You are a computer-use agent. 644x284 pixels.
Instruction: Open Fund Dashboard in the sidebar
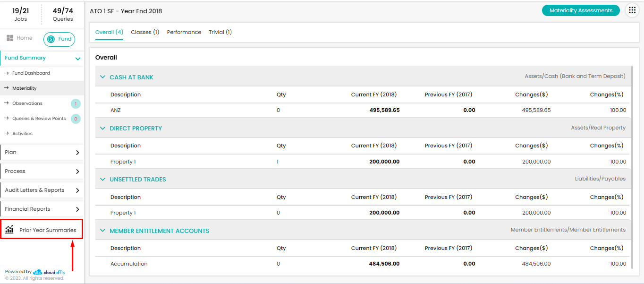pos(31,73)
